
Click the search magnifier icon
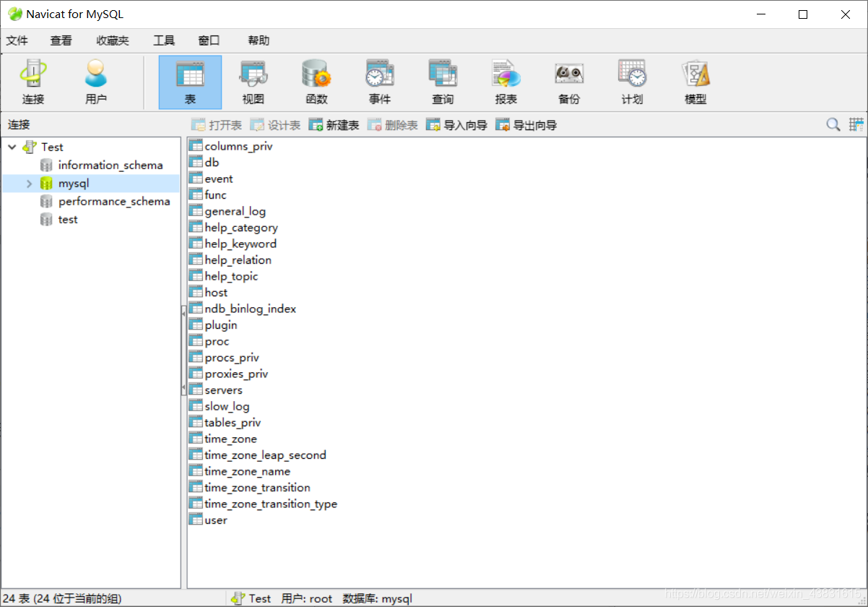[833, 125]
